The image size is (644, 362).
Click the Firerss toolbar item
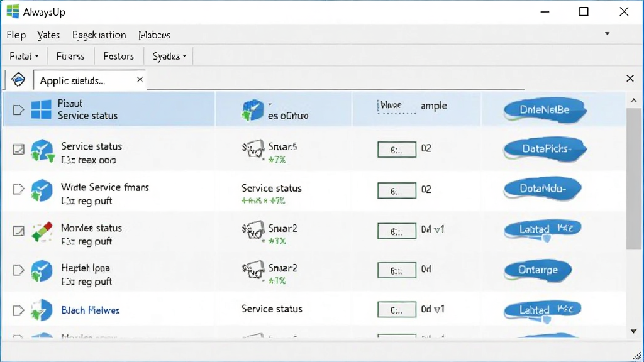pos(70,56)
